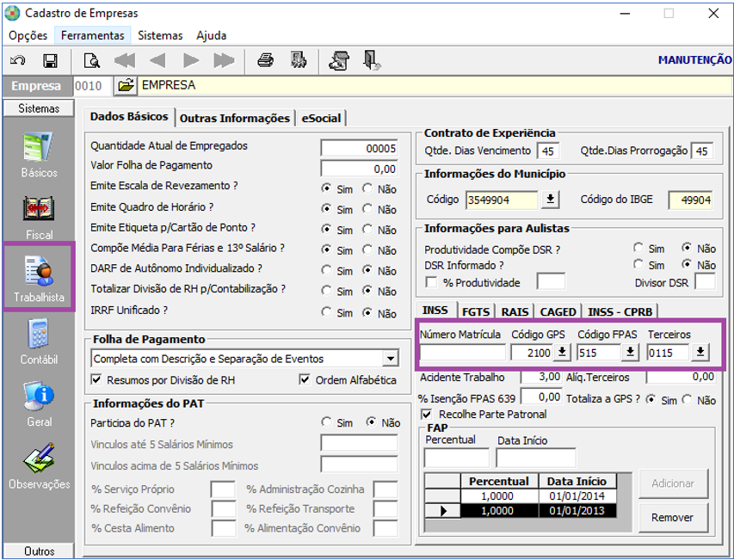Click the undo arrow toolbar icon
The width and height of the screenshot is (734, 560).
click(18, 61)
